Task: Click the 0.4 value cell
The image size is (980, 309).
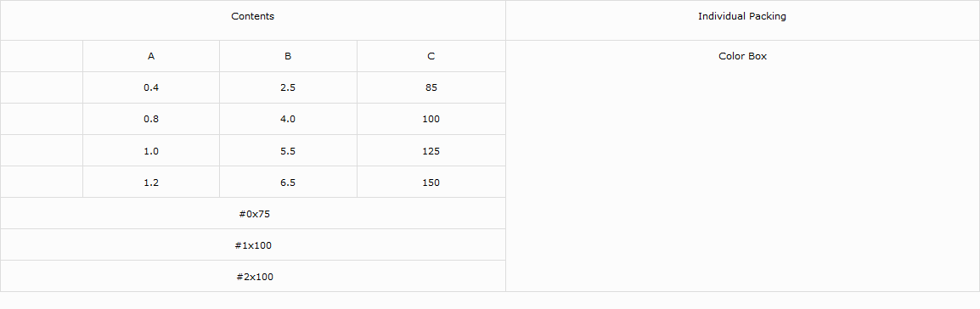Action: click(x=150, y=87)
